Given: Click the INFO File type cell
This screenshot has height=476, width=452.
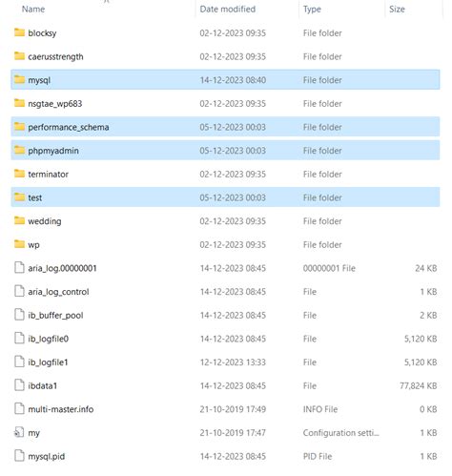Looking at the screenshot, I should 320,409.
